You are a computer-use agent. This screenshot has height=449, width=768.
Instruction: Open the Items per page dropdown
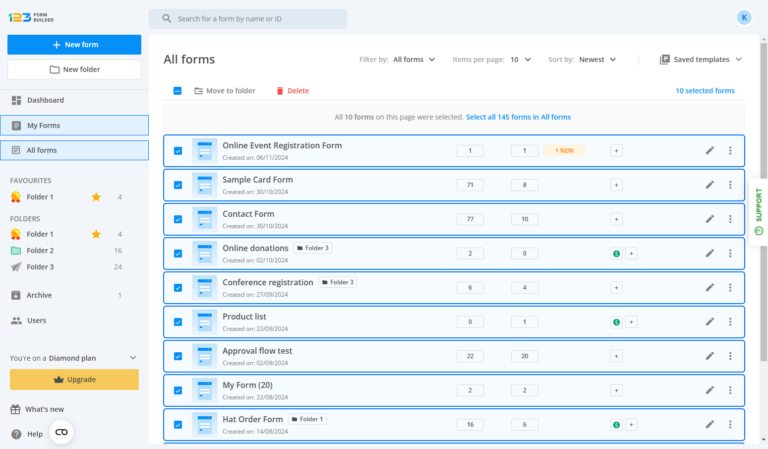[x=520, y=59]
